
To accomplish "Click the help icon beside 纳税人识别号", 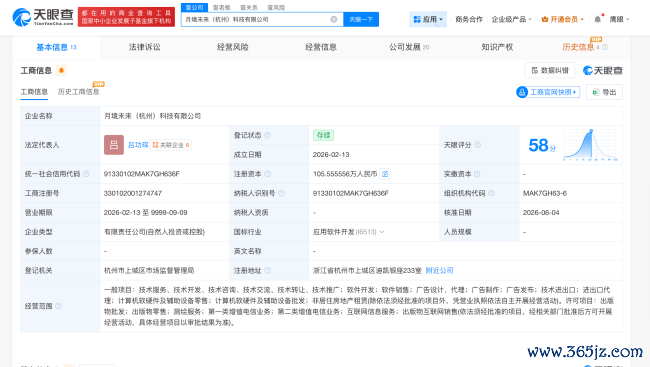I will tap(281, 193).
